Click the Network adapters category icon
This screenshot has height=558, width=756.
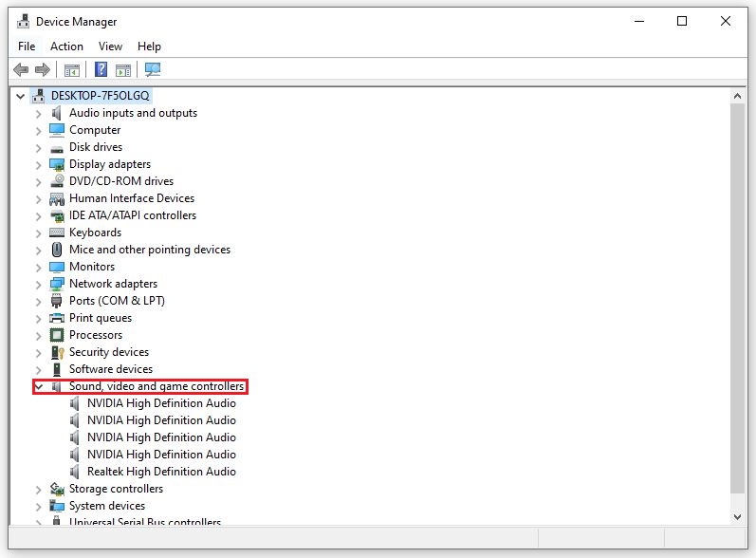tap(57, 284)
